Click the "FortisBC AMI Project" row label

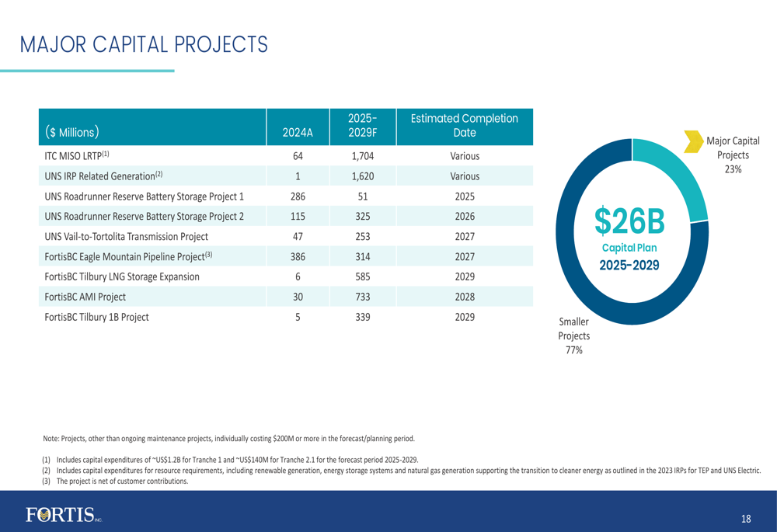pos(85,297)
